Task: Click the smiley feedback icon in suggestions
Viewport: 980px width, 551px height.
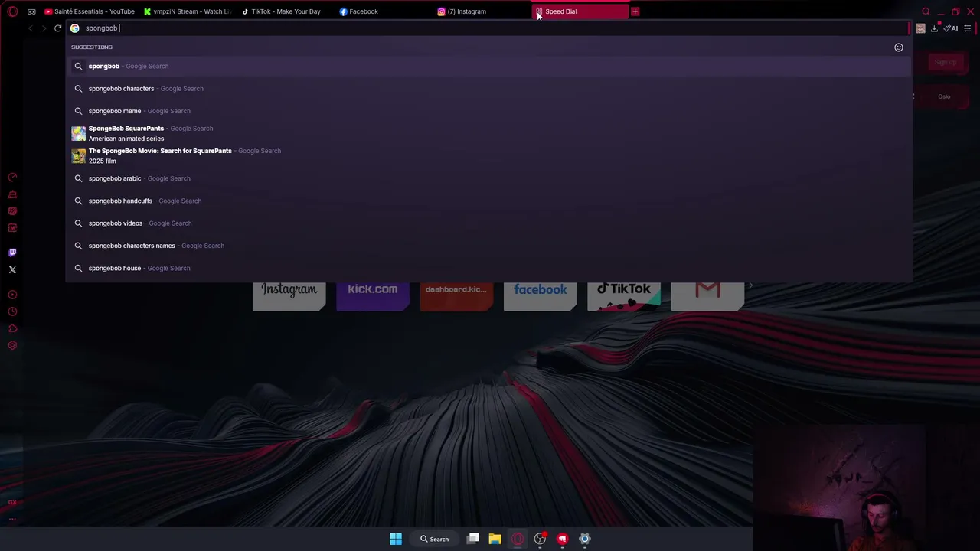Action: [x=899, y=47]
